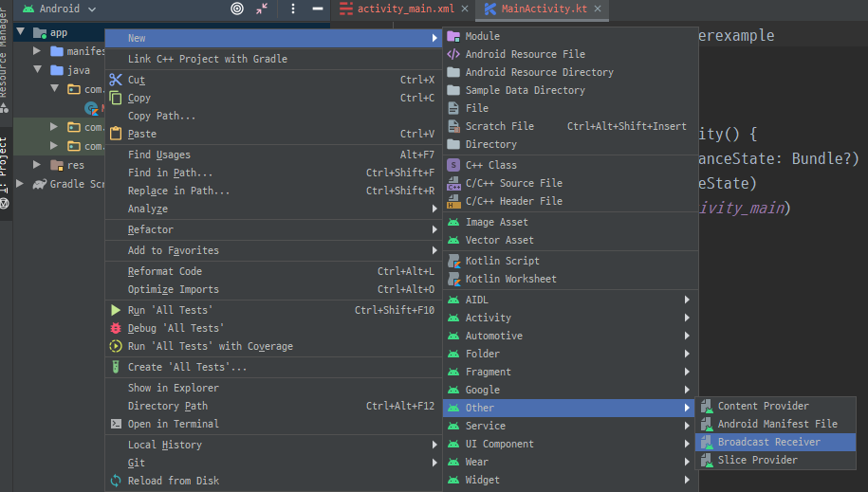Choose Link C++ Project with Gradle

(273, 59)
